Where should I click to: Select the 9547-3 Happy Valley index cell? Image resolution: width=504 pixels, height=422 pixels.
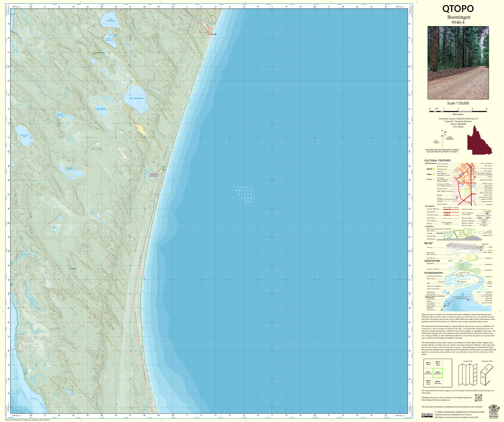click(x=438, y=364)
